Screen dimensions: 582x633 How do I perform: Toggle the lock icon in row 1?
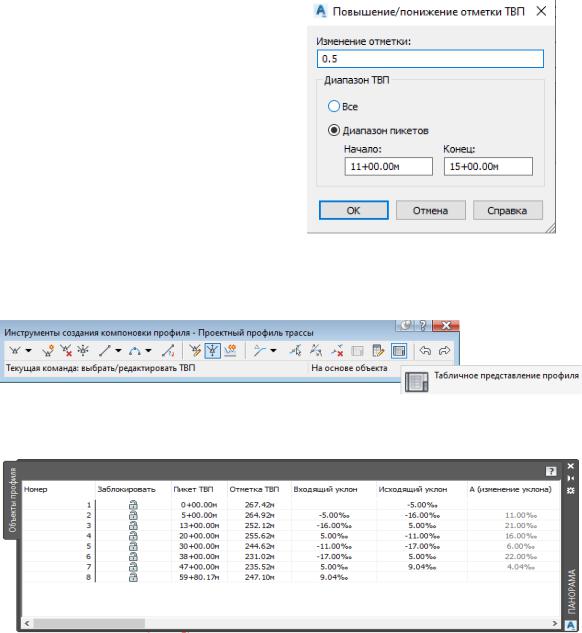pos(133,505)
